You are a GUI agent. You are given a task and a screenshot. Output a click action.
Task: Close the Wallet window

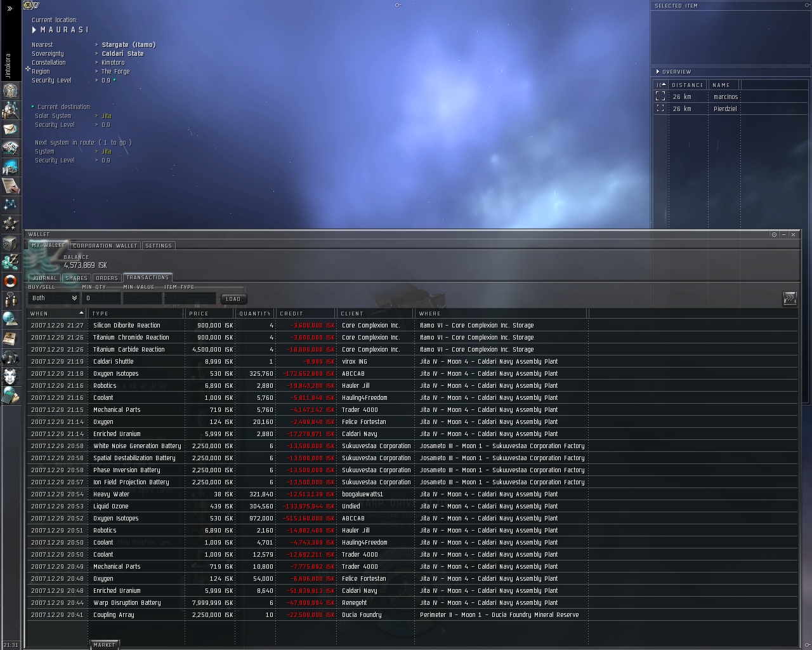click(x=793, y=234)
